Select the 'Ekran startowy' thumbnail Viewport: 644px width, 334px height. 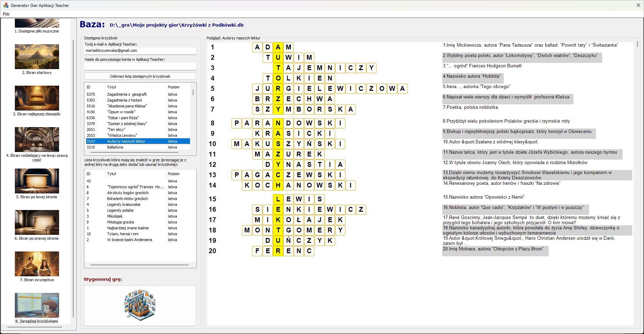(x=37, y=57)
